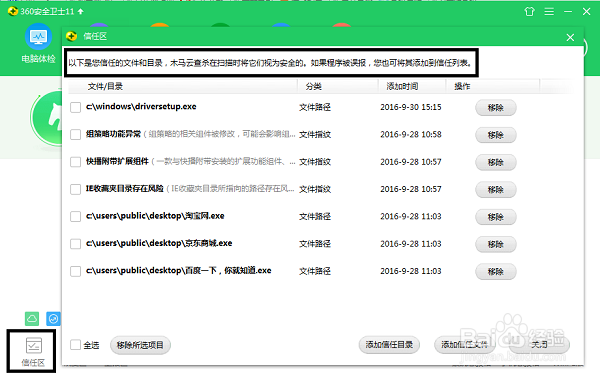Minimize the 360安全卫士 window
Screen dimensions: 600x378
pos(568,12)
